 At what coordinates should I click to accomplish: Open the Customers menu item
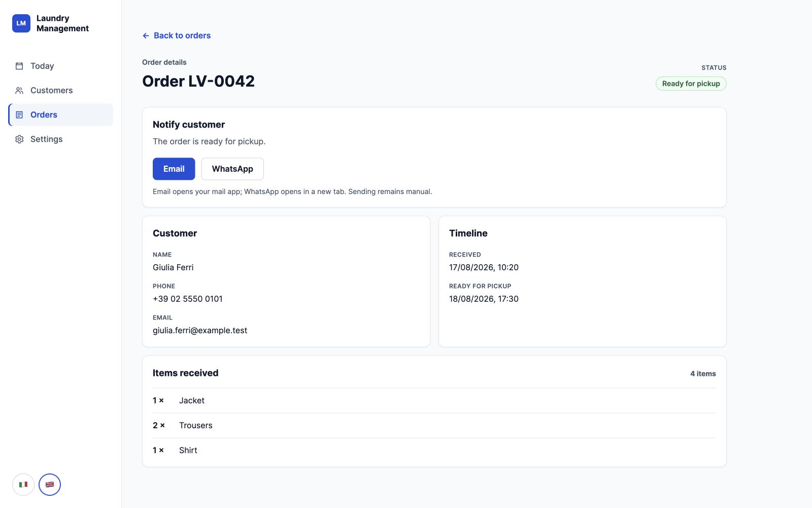coord(61,90)
